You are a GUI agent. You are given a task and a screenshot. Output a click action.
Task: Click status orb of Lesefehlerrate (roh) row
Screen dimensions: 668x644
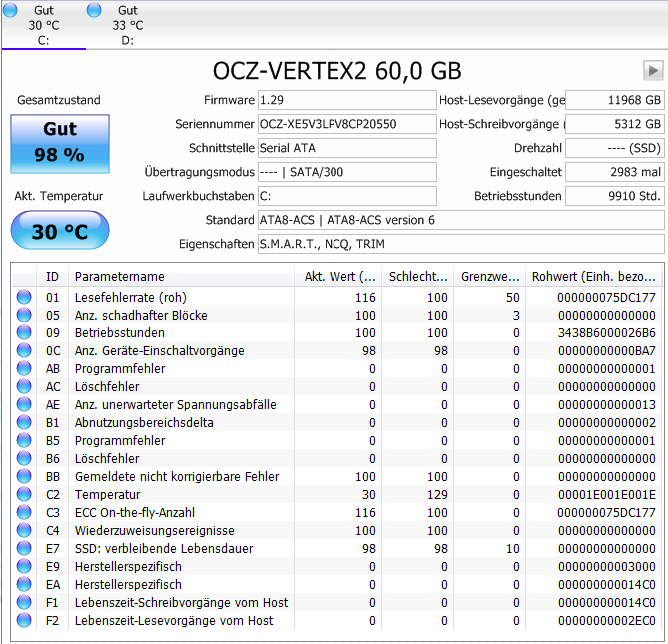tap(24, 297)
